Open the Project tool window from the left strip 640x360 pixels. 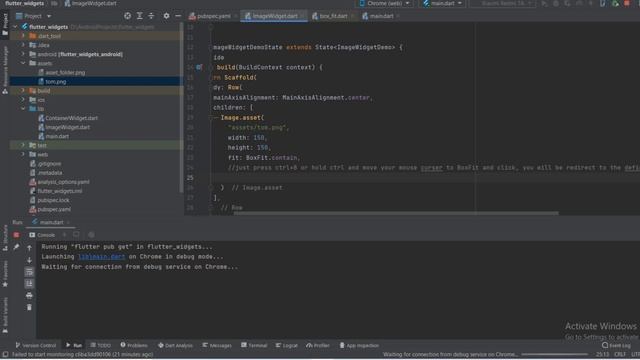click(x=5, y=25)
